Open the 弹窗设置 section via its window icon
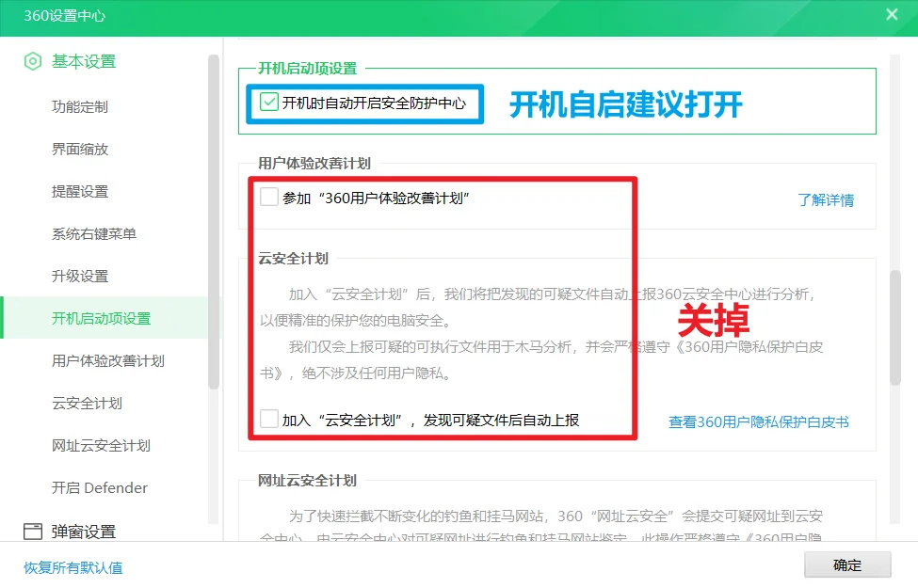The width and height of the screenshot is (918, 588). click(x=33, y=532)
